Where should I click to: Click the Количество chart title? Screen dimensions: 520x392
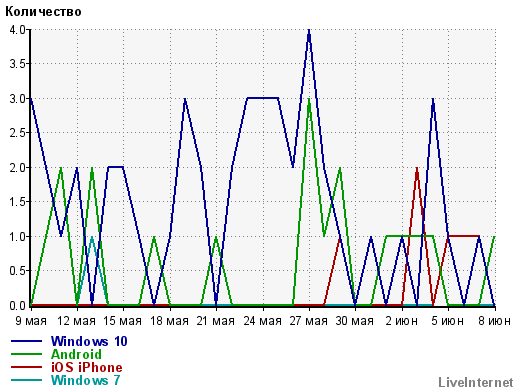[43, 12]
